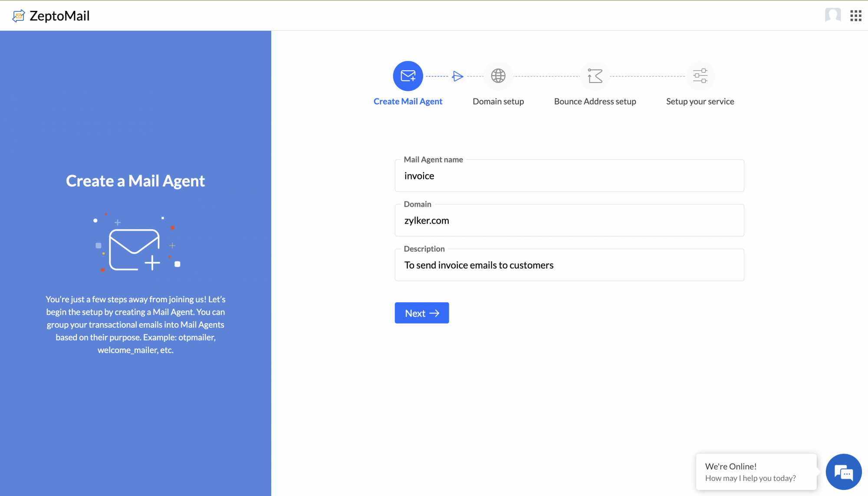Open the live chat bubble icon
Image resolution: width=868 pixels, height=496 pixels.
(843, 472)
